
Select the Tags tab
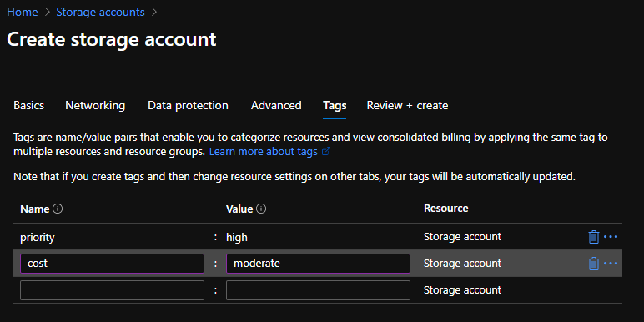pos(335,106)
